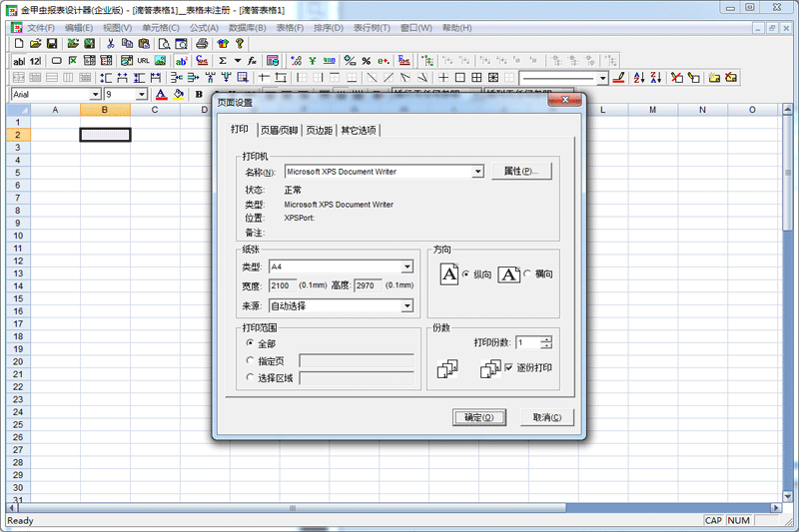799x532 pixels.
Task: Choose 选择区域 print range radio
Action: (x=250, y=377)
